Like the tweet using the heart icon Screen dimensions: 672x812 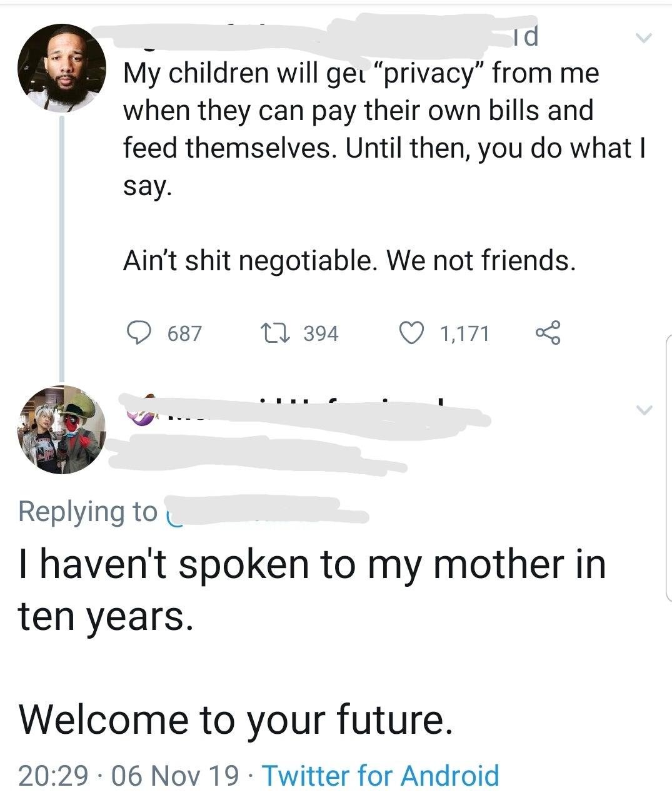(411, 333)
